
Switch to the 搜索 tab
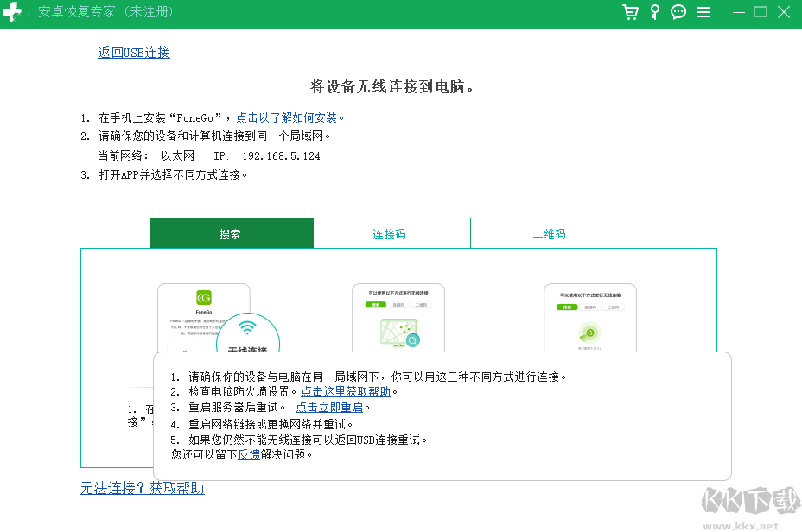click(232, 232)
